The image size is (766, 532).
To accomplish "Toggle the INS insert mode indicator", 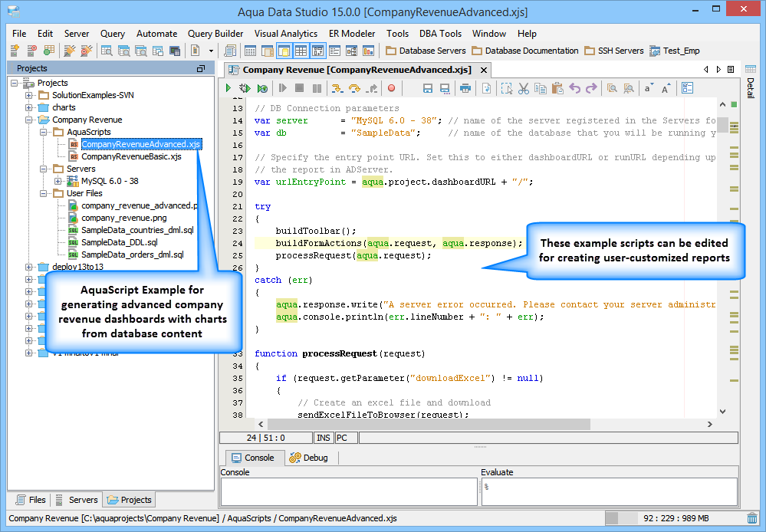I will coord(324,438).
